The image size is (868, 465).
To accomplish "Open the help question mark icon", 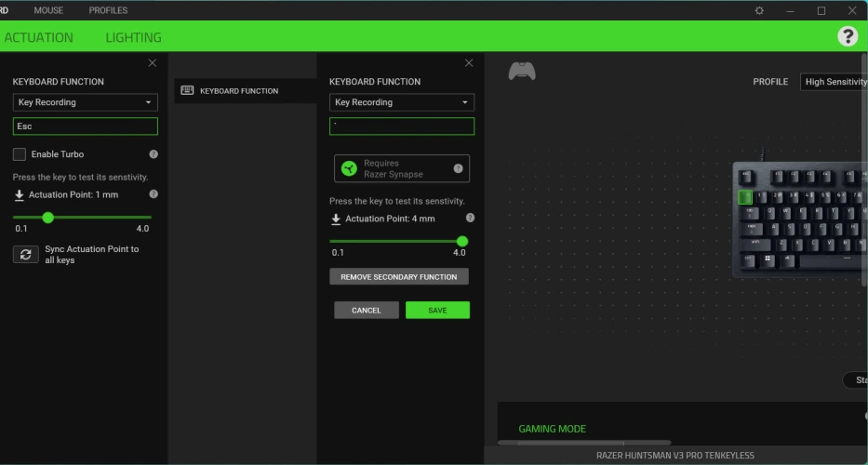I will tap(847, 36).
